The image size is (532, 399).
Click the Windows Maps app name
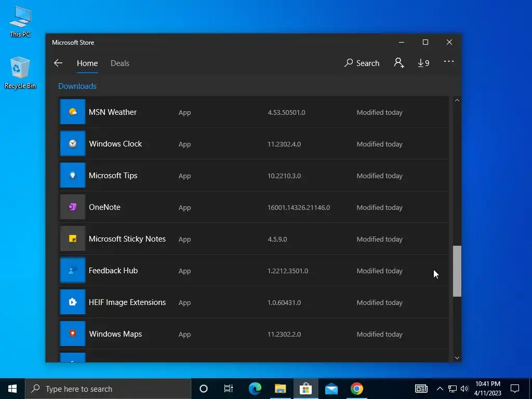(115, 334)
